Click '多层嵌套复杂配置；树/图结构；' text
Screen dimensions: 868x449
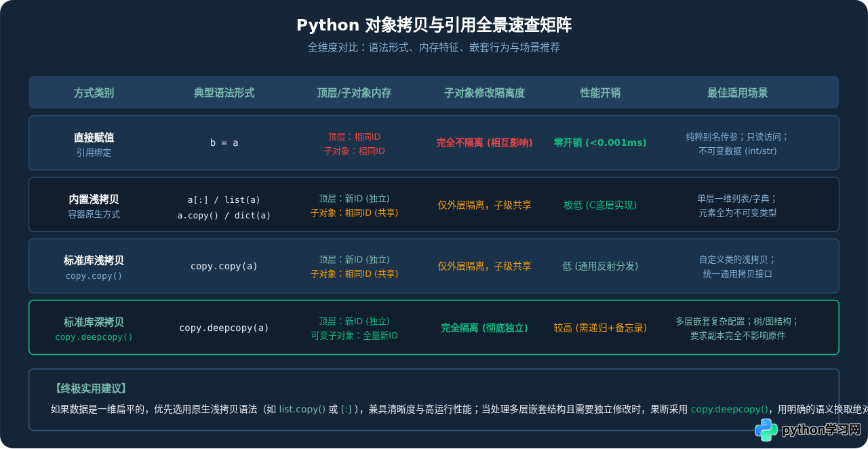coord(738,321)
